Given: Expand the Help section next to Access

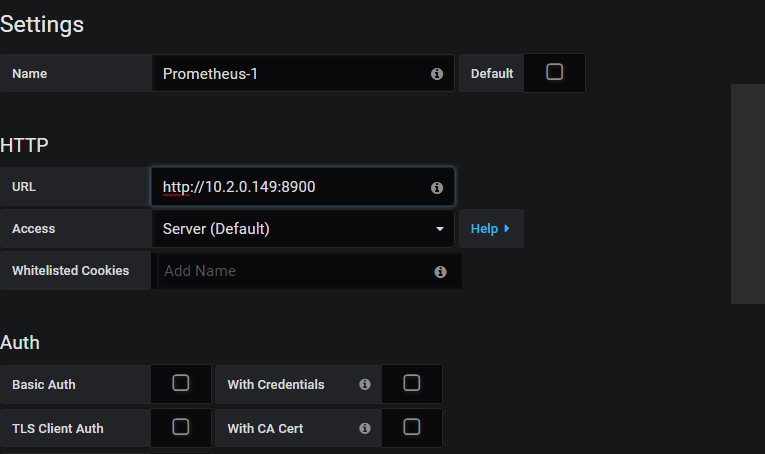Looking at the screenshot, I should [x=491, y=229].
